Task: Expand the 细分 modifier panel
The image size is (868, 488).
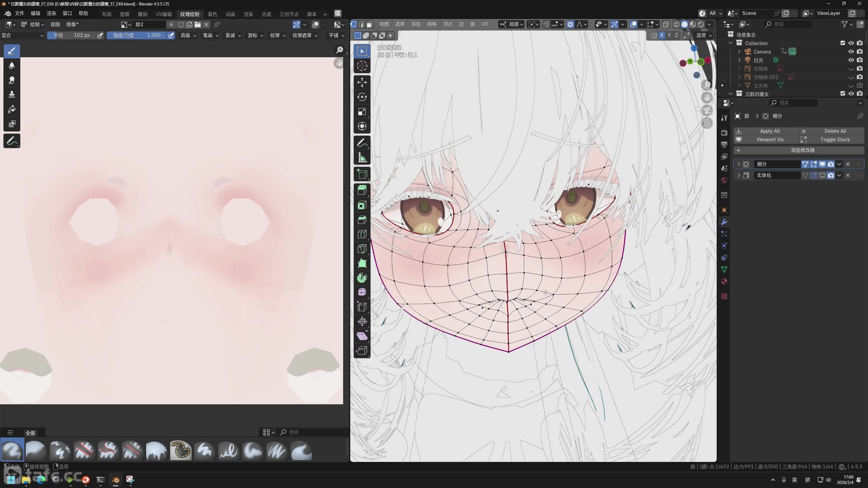Action: [739, 164]
